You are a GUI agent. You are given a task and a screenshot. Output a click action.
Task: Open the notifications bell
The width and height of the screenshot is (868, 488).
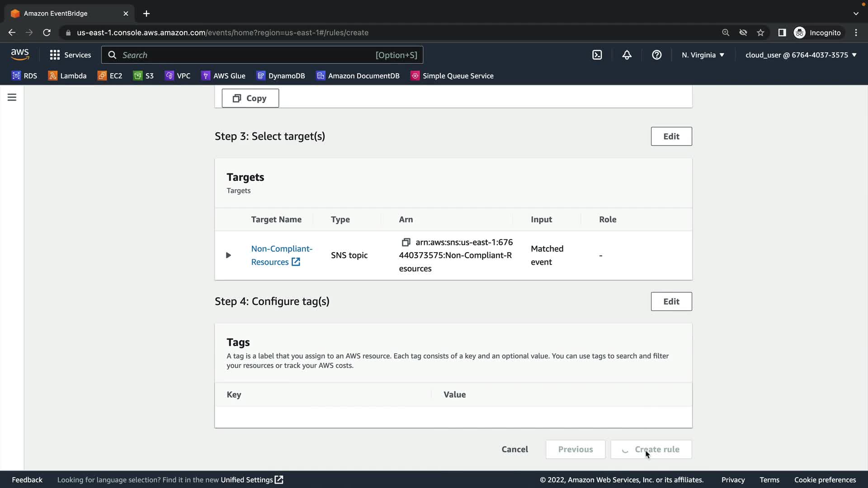(627, 55)
